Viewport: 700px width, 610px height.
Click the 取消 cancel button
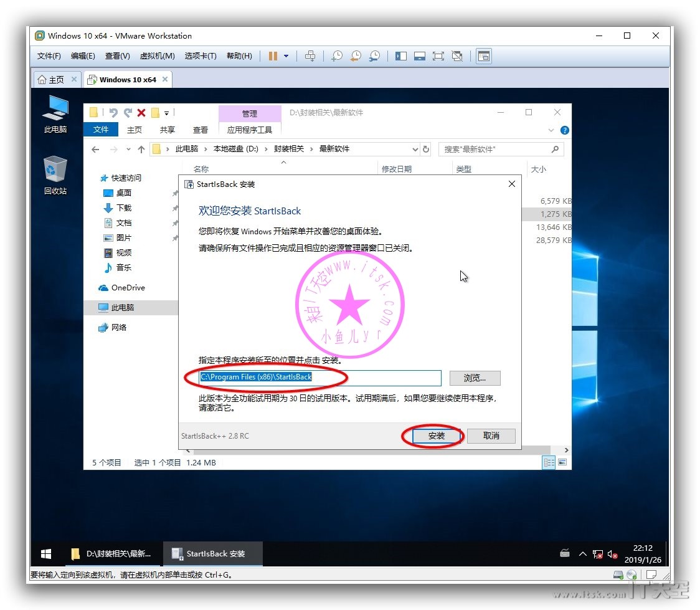(x=491, y=436)
